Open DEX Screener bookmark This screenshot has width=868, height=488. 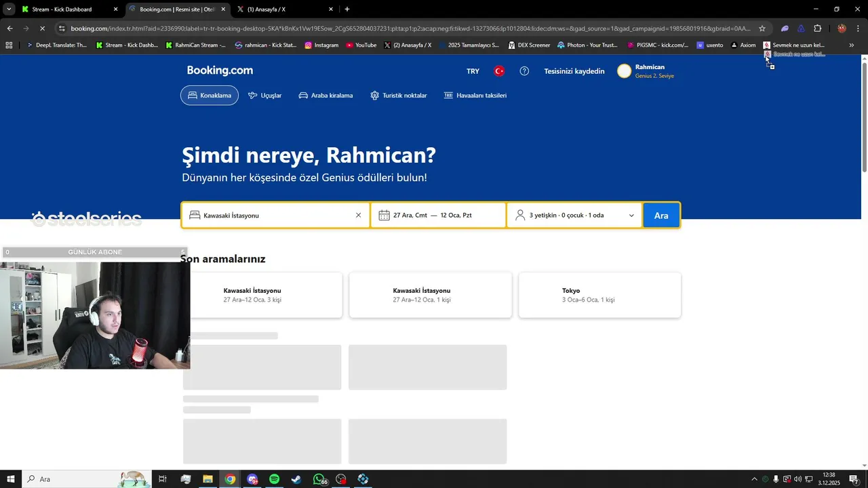(x=529, y=45)
